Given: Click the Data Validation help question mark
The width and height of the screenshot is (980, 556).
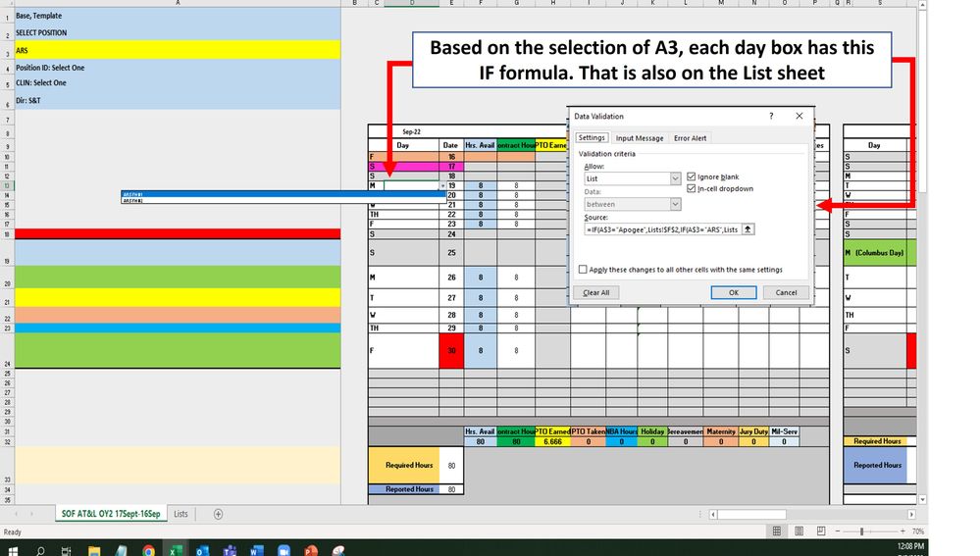Looking at the screenshot, I should coord(771,116).
